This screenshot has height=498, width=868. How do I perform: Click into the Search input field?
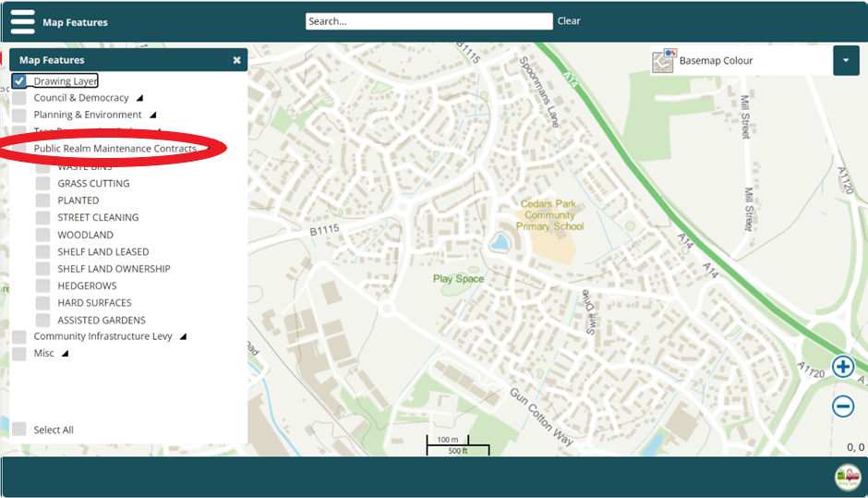click(428, 21)
